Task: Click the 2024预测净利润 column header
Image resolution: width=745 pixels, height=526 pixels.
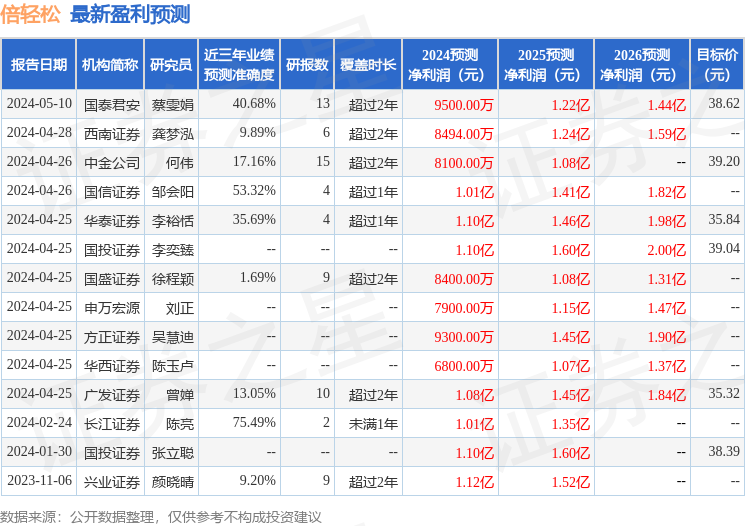Action: (x=450, y=65)
